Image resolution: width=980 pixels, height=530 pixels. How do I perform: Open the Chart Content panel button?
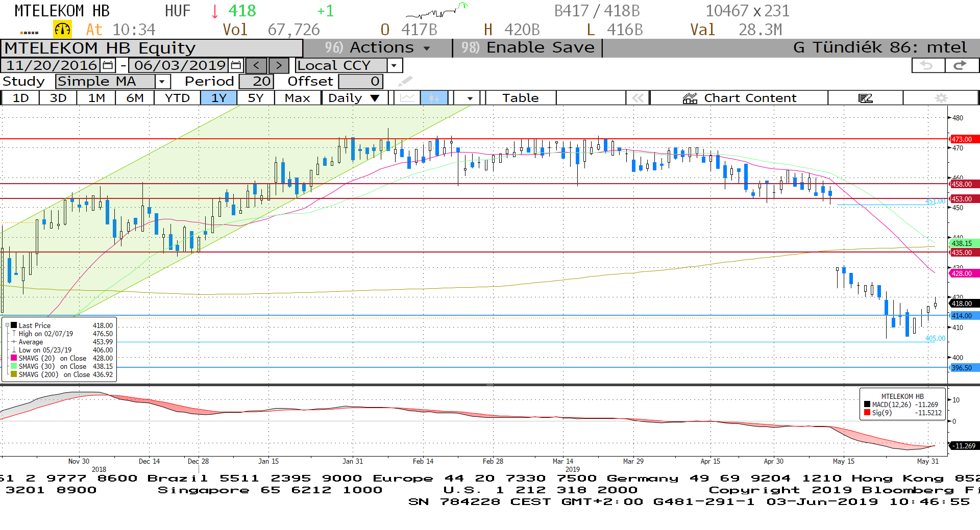click(x=739, y=98)
